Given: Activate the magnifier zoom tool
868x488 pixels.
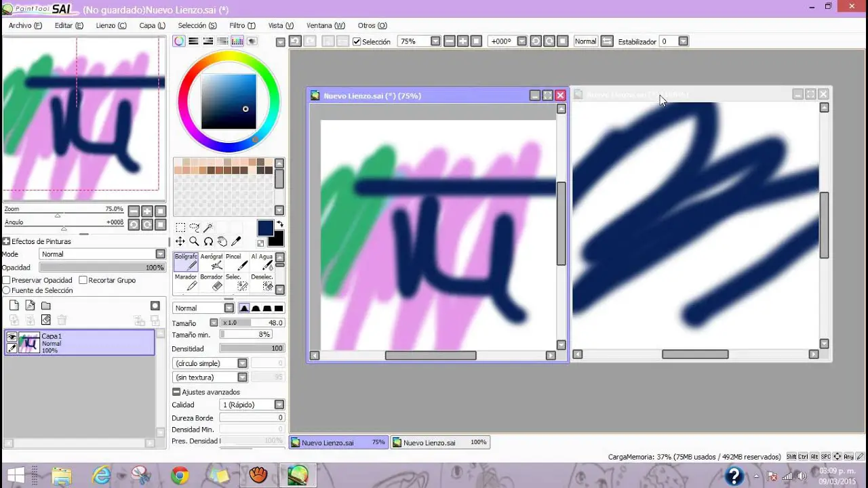Looking at the screenshot, I should click(194, 241).
